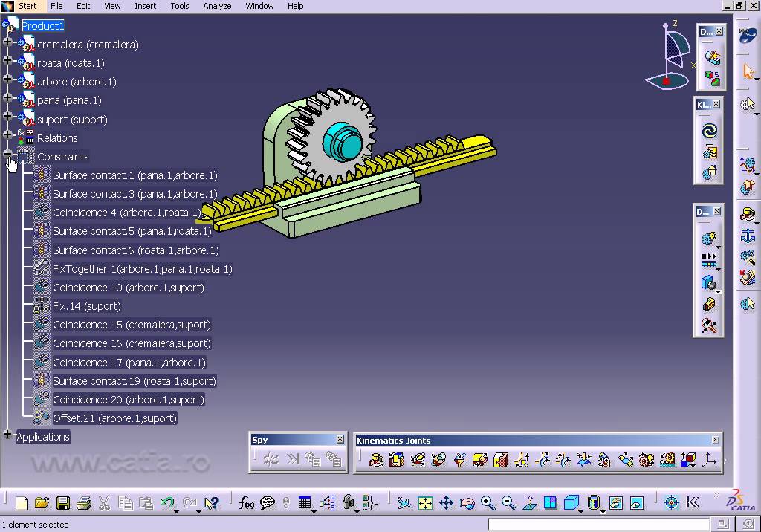Activate the Pan view tool
The width and height of the screenshot is (761, 532).
[x=446, y=503]
